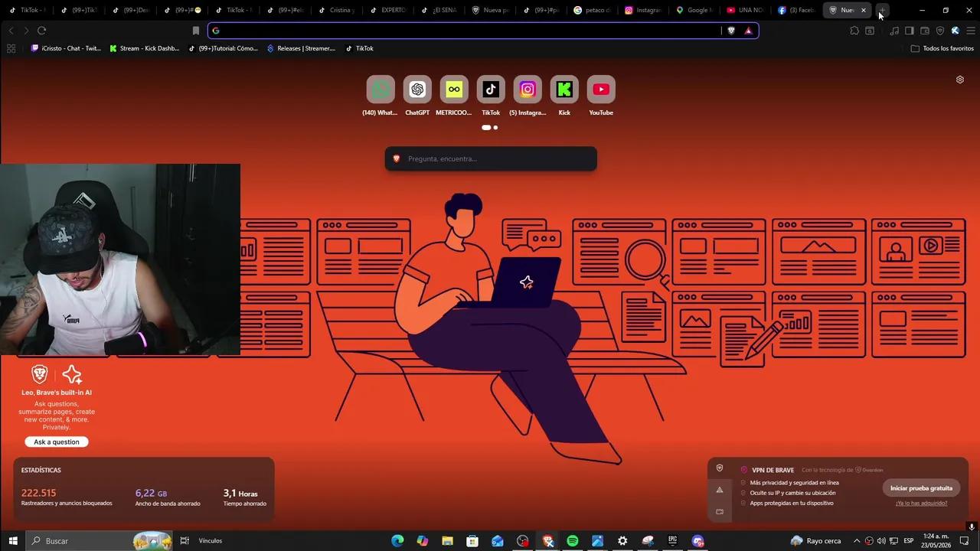Open Stream Kick Dashboard bookmark
This screenshot has width=980, height=551.
tap(144, 48)
